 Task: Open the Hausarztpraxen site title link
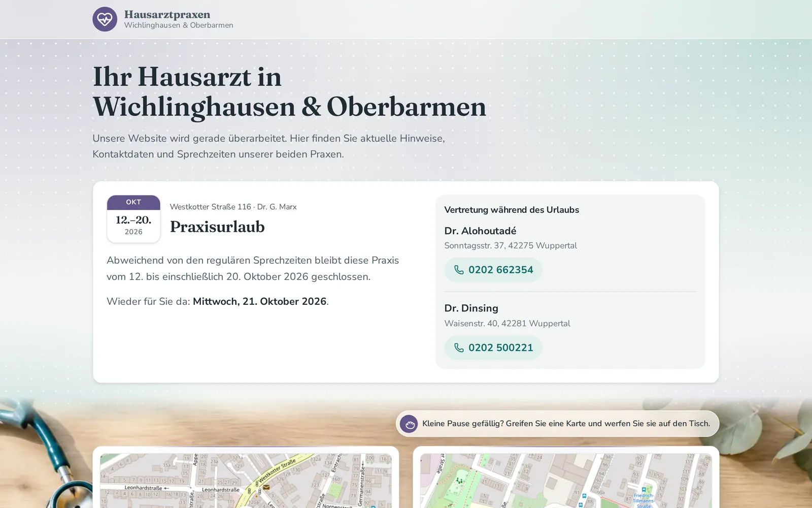167,14
